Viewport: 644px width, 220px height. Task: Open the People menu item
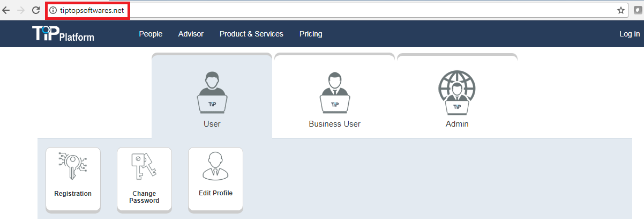[151, 34]
